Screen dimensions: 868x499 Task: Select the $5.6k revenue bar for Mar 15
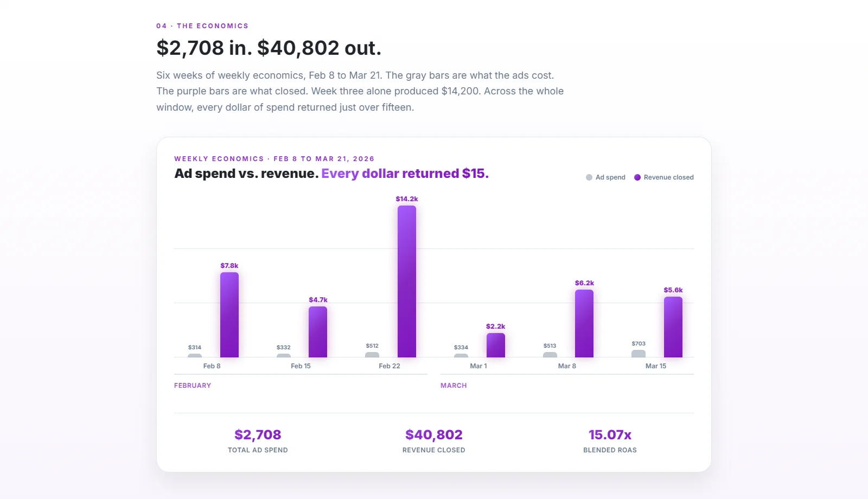[x=673, y=327]
